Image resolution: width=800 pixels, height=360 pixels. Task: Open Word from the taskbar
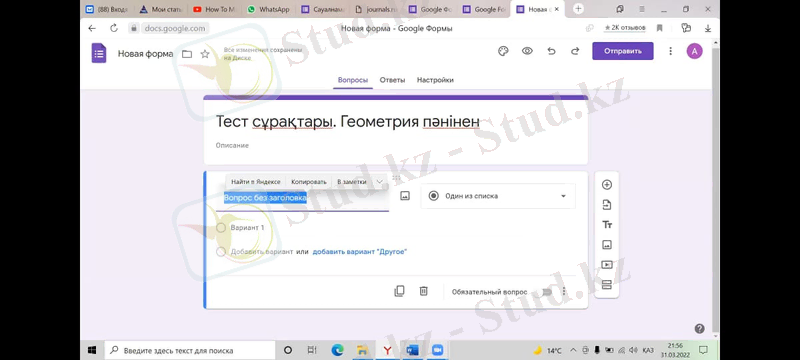pyautogui.click(x=412, y=350)
